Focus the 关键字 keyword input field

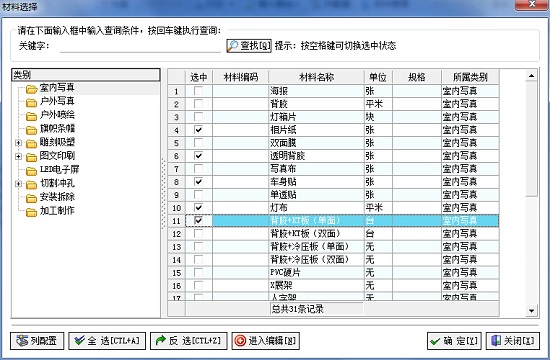(x=140, y=46)
